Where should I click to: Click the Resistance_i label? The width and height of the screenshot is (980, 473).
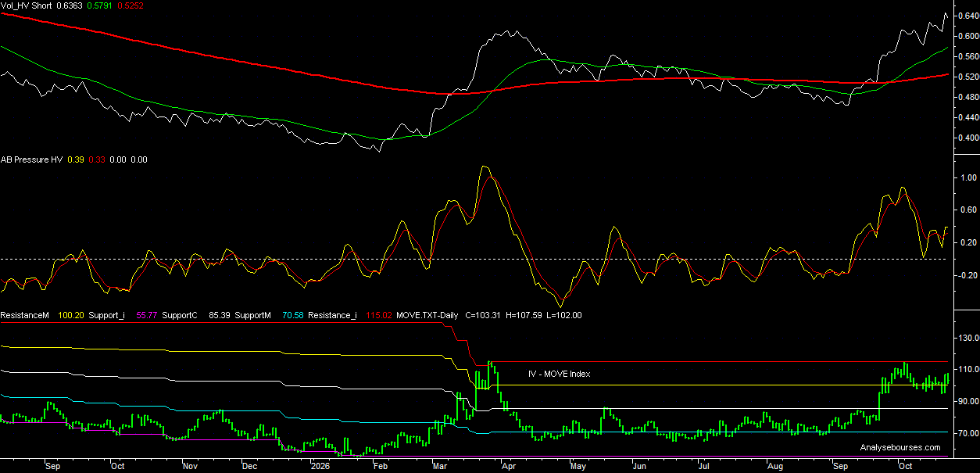click(x=332, y=316)
